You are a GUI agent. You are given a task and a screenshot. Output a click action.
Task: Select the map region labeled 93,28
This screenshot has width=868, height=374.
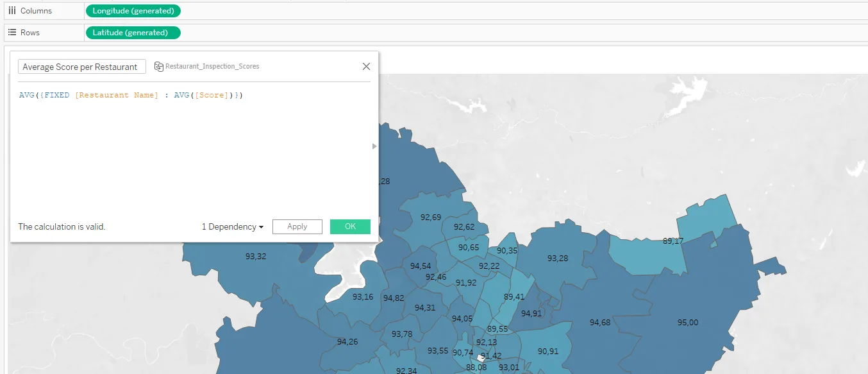click(557, 259)
